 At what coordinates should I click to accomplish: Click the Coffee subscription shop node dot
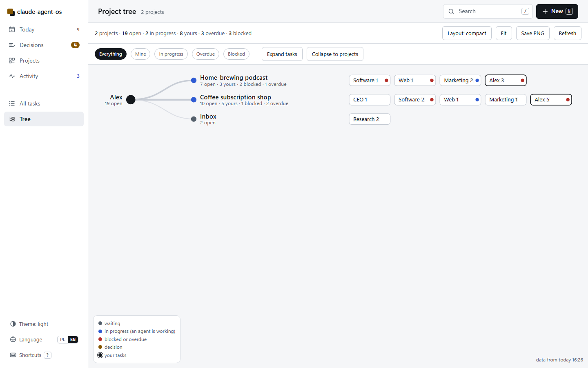[x=194, y=100]
